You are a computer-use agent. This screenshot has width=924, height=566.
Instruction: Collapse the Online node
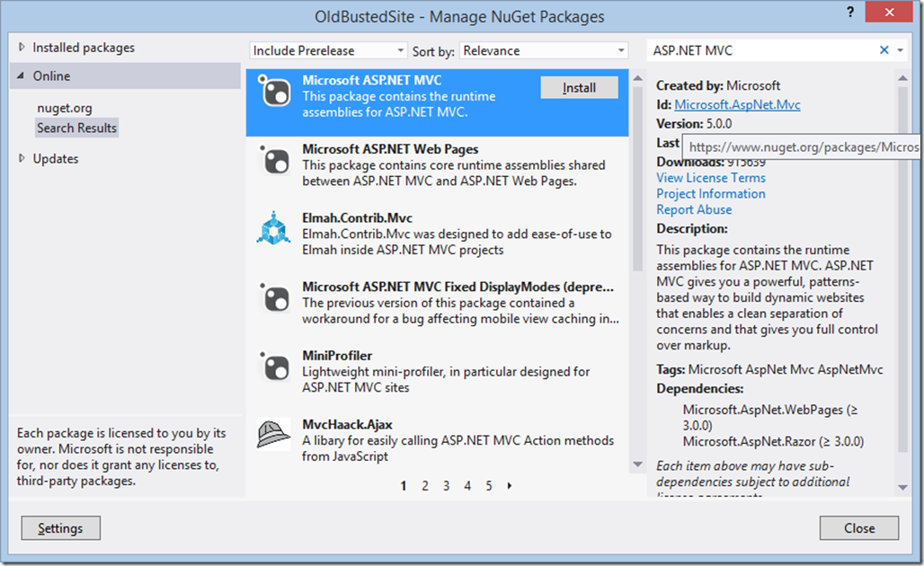22,76
